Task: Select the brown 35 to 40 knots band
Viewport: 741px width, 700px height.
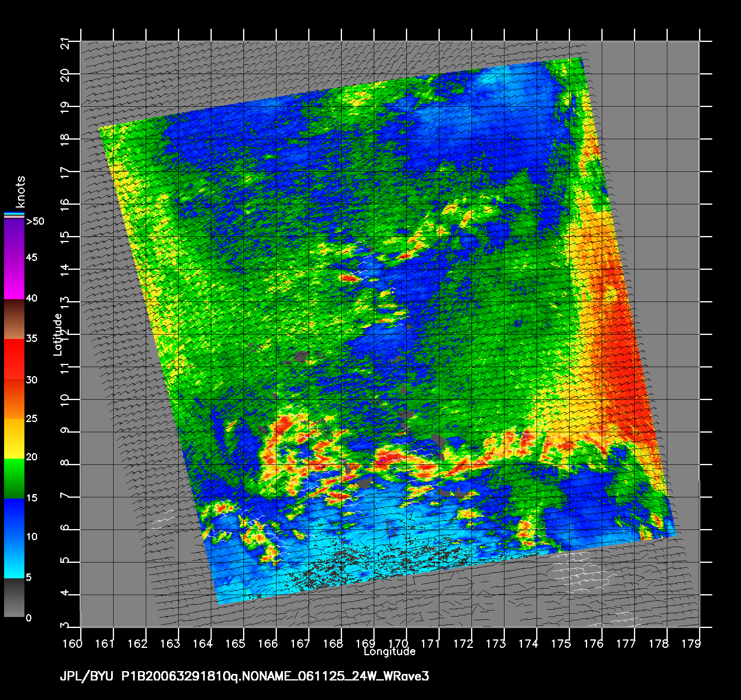Action: 14,319
